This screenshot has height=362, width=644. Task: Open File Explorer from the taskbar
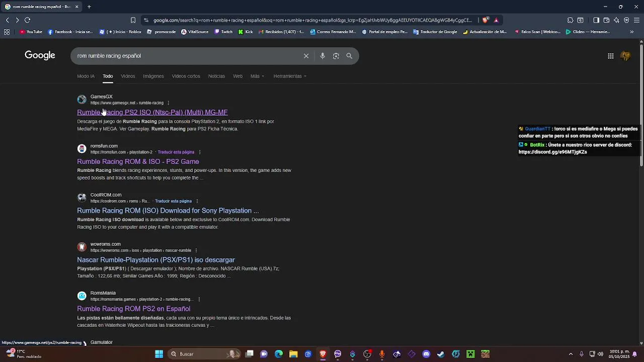pos(293,354)
